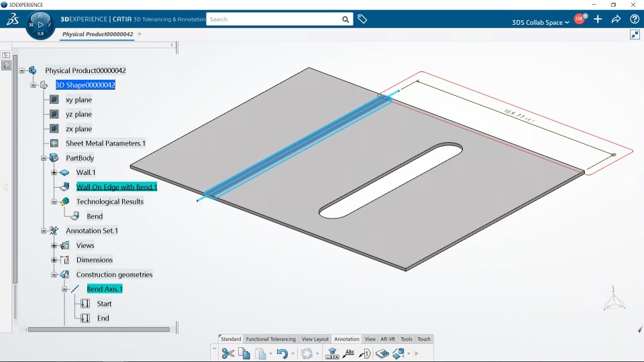Click the left edge panel arrow
Viewport: 644px width, 362px height.
point(5,188)
